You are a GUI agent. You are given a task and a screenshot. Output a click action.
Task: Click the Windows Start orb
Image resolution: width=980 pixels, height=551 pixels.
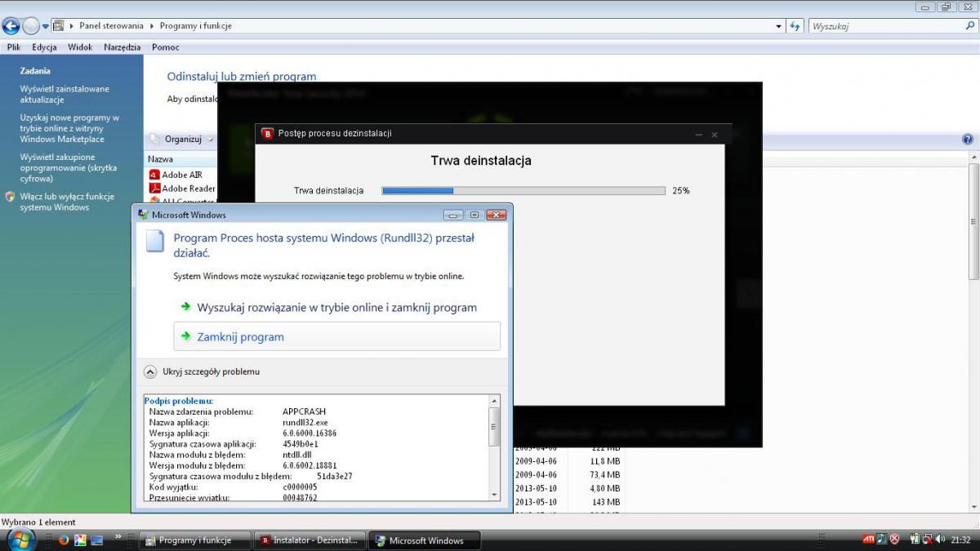(x=20, y=539)
